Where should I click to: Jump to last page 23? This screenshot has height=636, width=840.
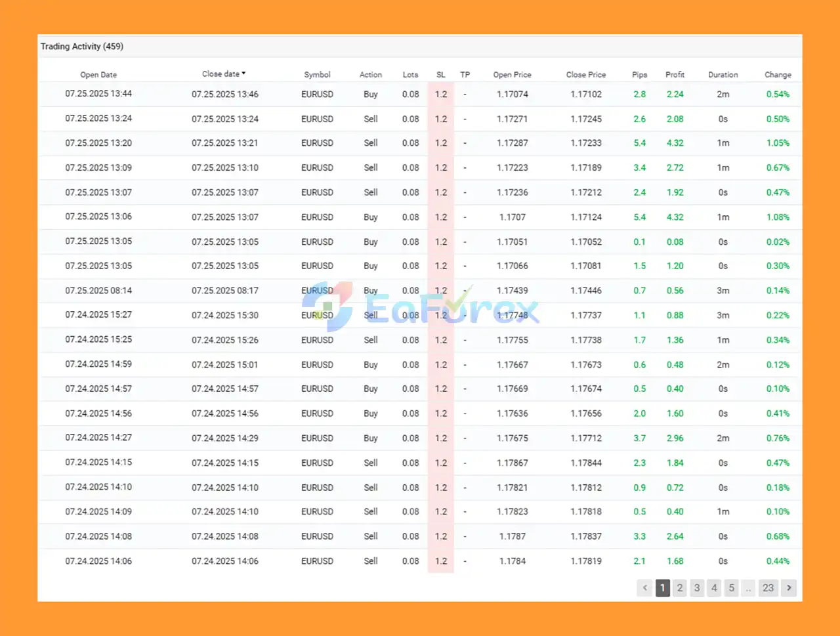pyautogui.click(x=768, y=588)
